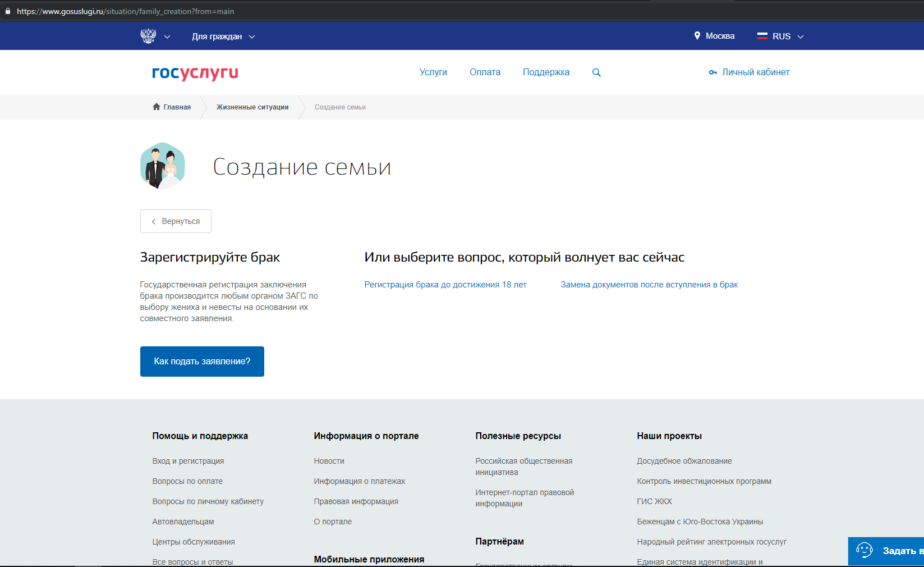Open Беженцам с Юго-Востока Украины link
Screen dimensions: 924x567
700,522
